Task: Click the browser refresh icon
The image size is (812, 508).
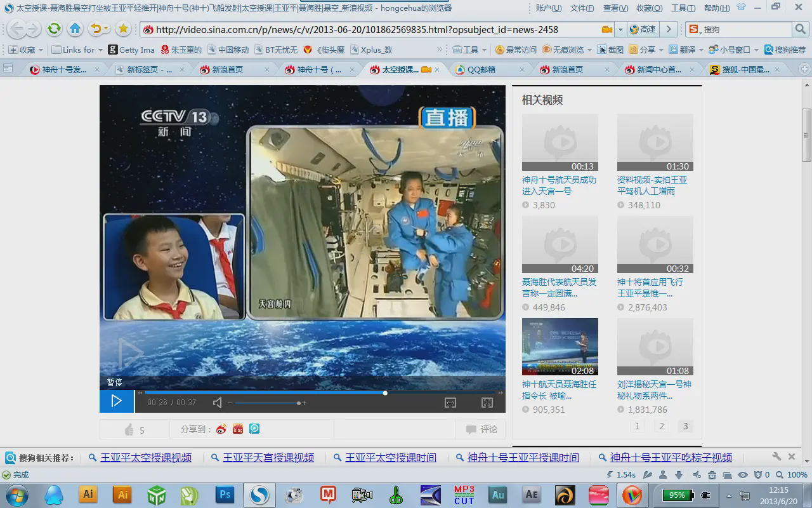Action: 55,29
